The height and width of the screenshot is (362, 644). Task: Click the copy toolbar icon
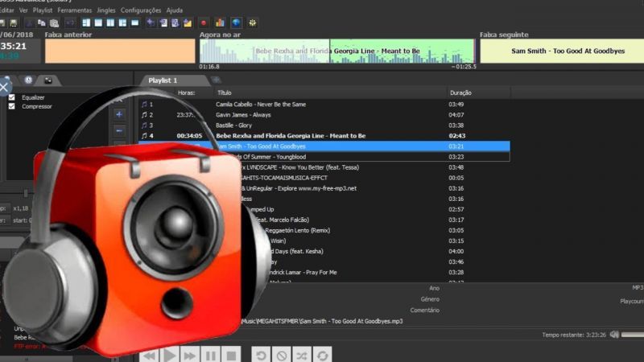click(x=42, y=23)
